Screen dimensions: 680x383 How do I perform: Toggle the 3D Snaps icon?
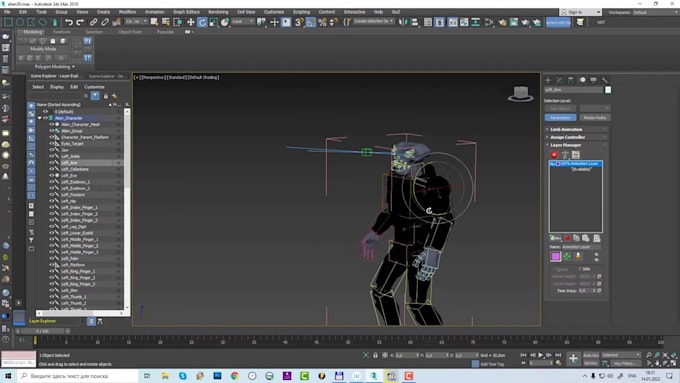(x=299, y=22)
